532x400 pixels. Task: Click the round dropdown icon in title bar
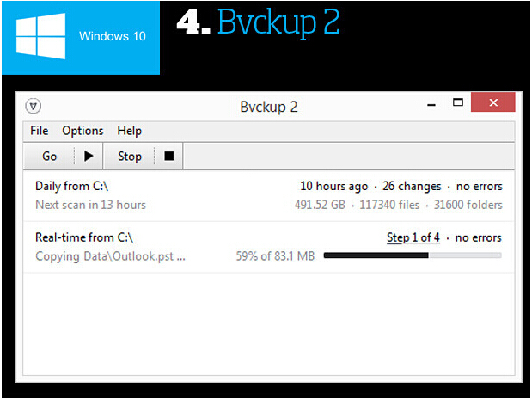pyautogui.click(x=34, y=107)
